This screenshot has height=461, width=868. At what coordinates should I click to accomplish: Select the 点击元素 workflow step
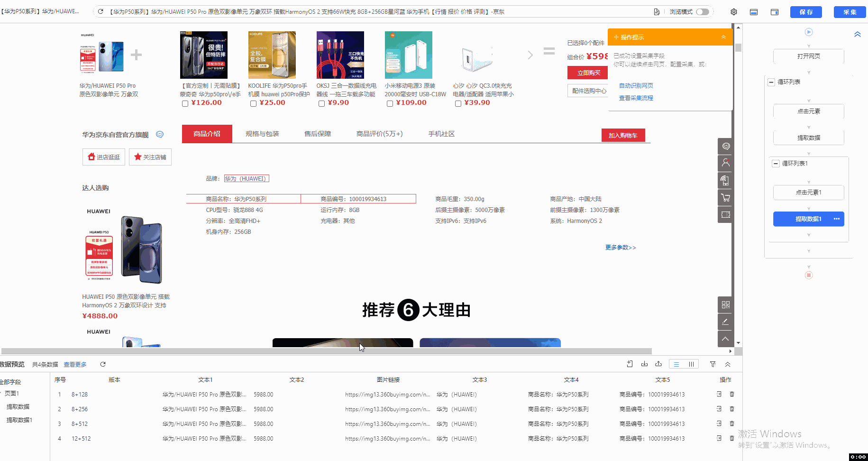[x=809, y=111]
